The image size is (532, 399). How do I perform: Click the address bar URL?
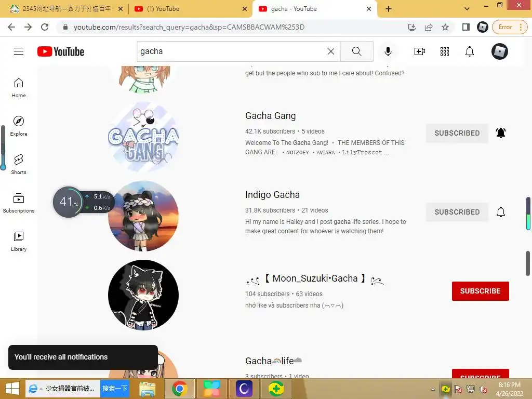[189, 27]
